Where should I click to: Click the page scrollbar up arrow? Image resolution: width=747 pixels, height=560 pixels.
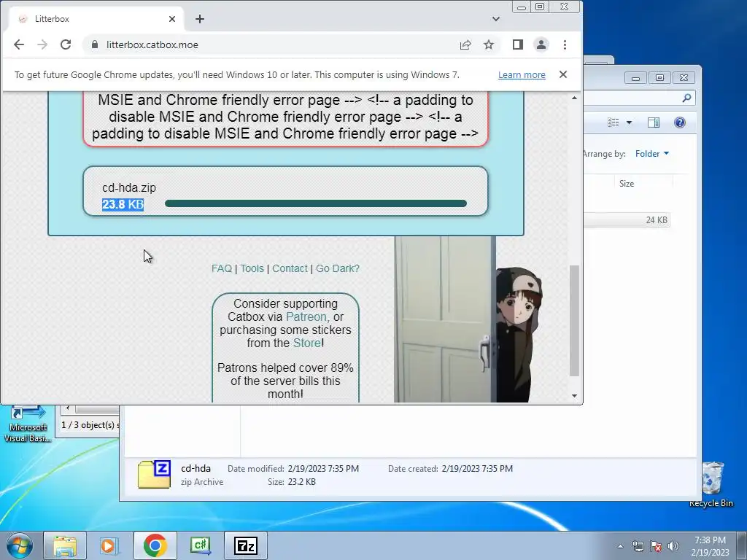click(x=574, y=98)
